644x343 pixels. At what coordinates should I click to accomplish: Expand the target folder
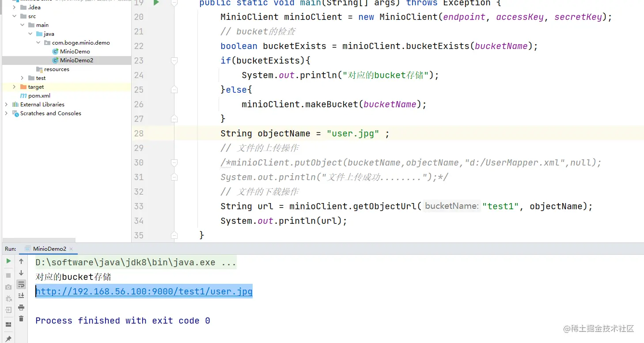click(15, 87)
